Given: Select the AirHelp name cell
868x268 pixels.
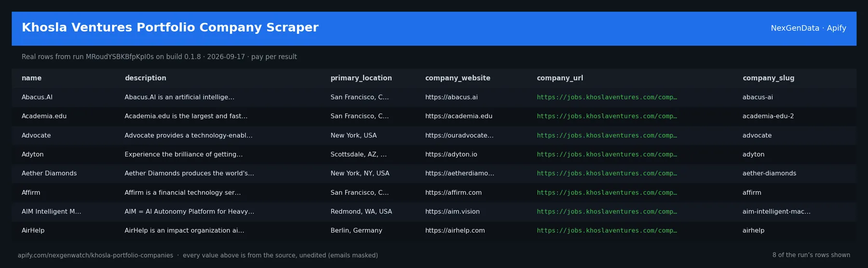Looking at the screenshot, I should (33, 230).
